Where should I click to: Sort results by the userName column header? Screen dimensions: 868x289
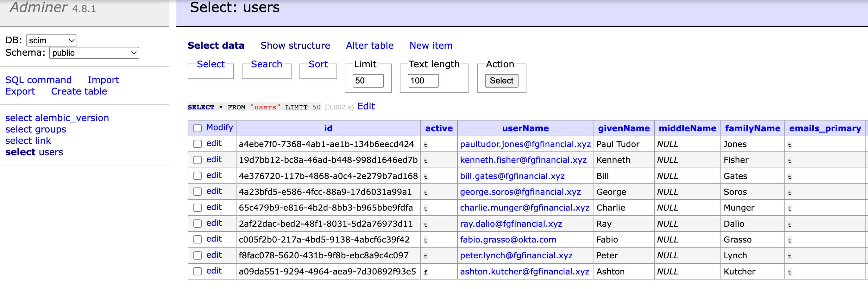point(525,128)
